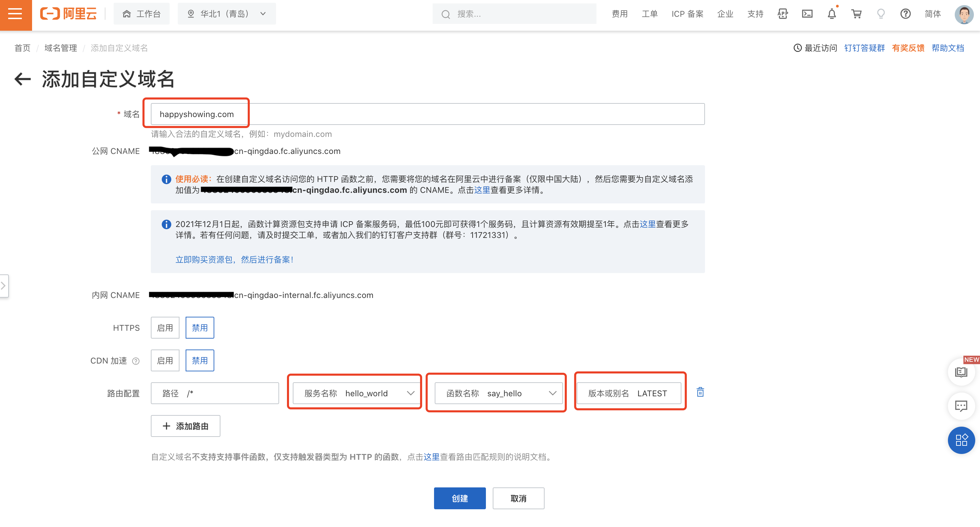
Task: Launch Cloud Shell terminal icon
Action: [x=807, y=14]
